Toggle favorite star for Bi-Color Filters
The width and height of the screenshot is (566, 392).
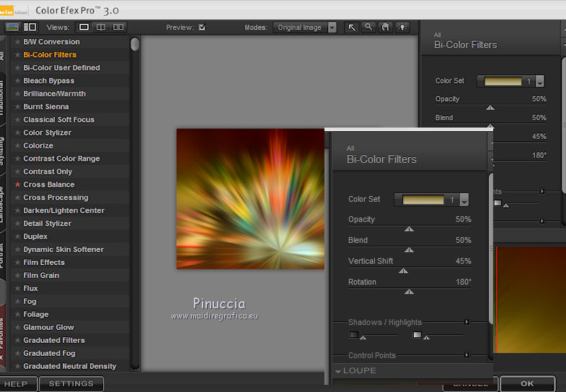18,55
